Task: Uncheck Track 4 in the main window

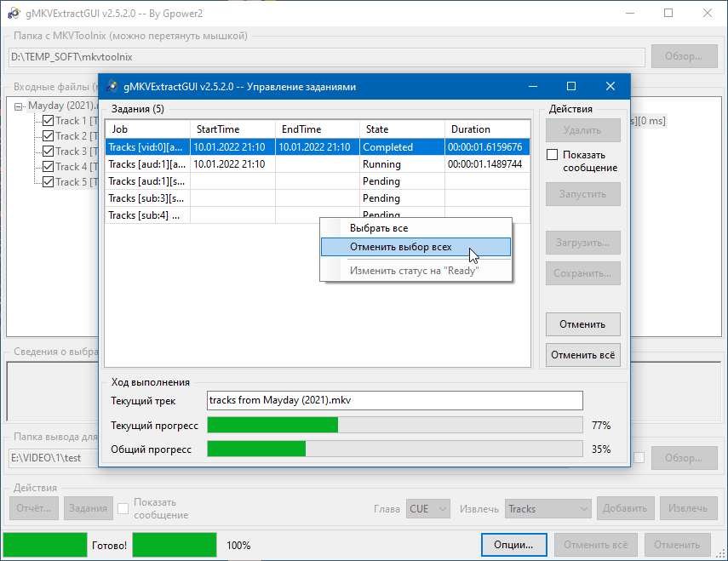Action: (48, 167)
